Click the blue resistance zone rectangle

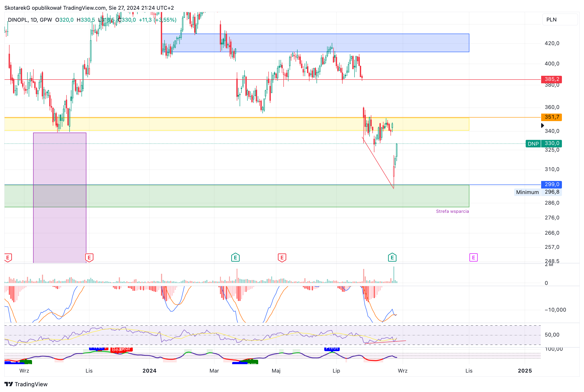315,43
